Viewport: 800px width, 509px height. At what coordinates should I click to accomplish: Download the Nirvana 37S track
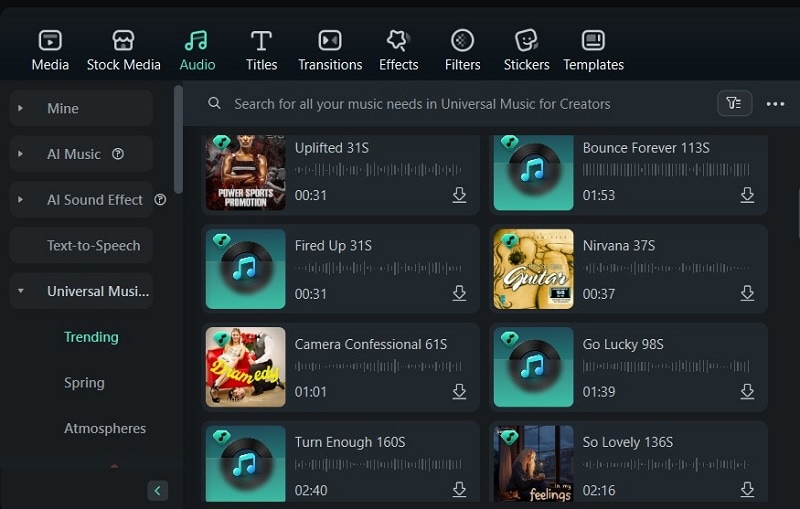(x=747, y=293)
